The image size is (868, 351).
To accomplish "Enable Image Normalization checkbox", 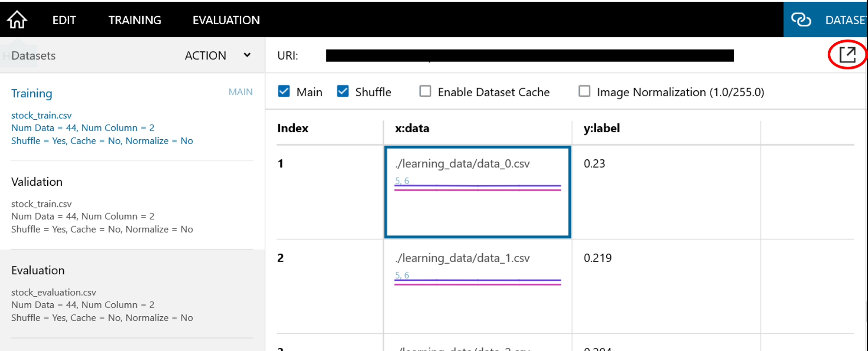I will [x=585, y=92].
